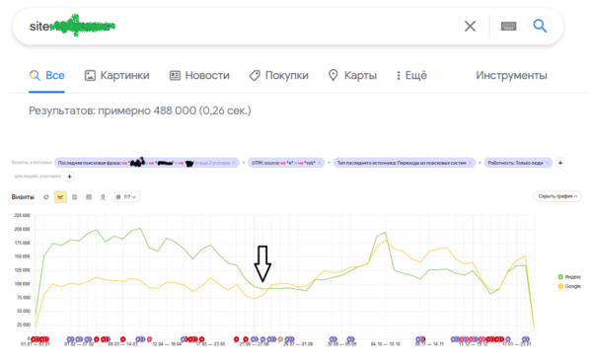
Task: Select the map chart view icon
Action: point(103,197)
